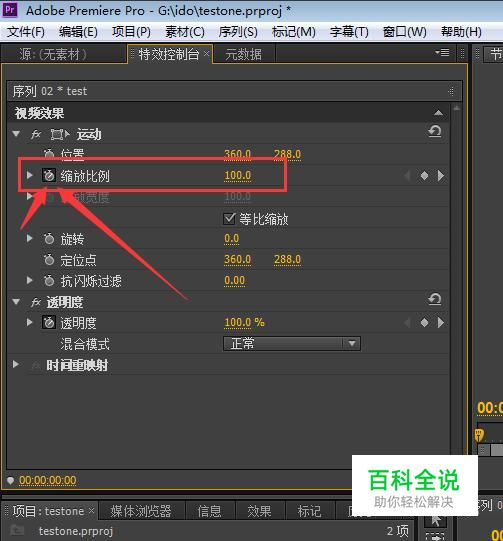Toggle animation stopwatch for 缩放比例

pos(49,176)
